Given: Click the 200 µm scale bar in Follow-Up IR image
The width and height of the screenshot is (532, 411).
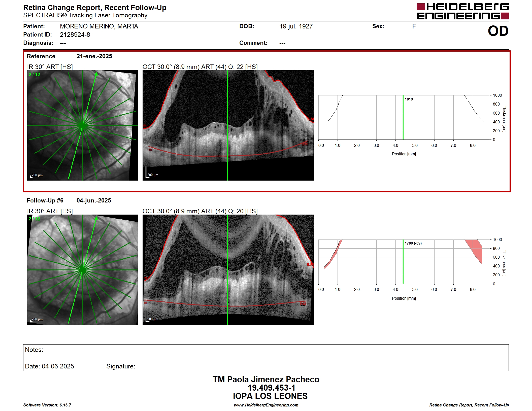Looking at the screenshot, I should 37,320.
